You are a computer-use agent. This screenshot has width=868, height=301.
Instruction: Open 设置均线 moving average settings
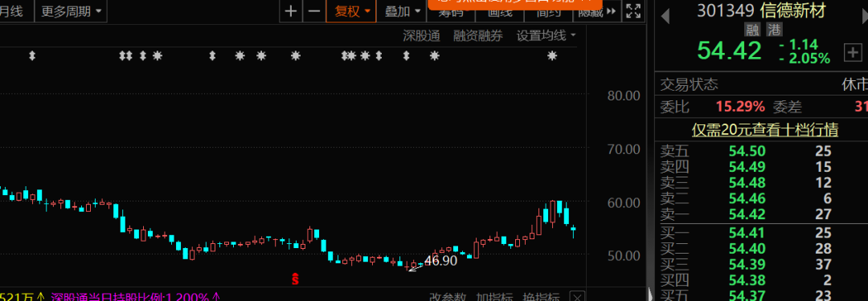tap(546, 36)
